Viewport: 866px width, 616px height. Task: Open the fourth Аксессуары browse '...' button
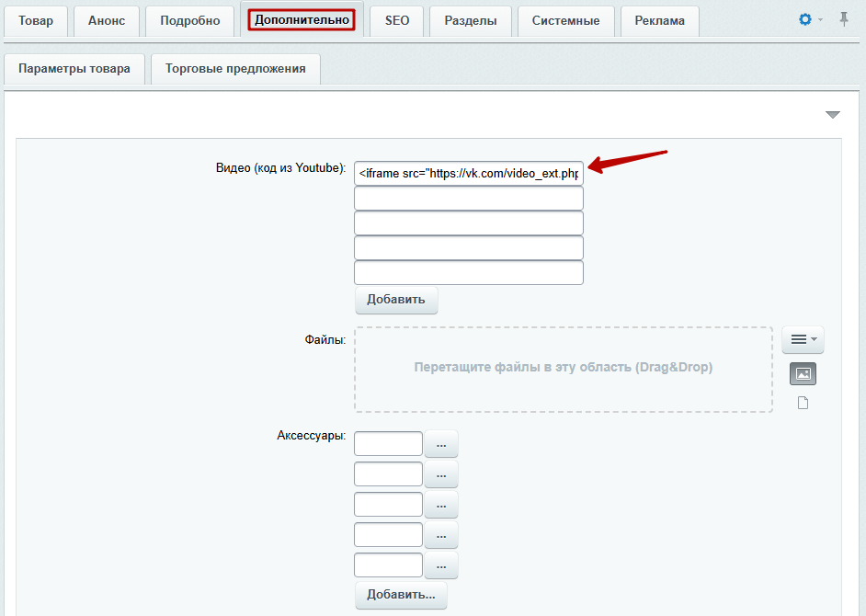click(x=441, y=535)
